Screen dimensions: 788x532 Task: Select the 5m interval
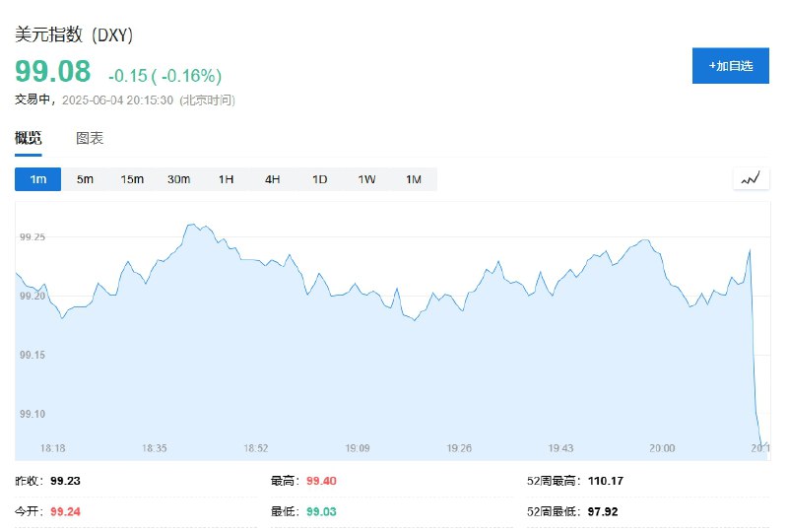click(x=85, y=179)
